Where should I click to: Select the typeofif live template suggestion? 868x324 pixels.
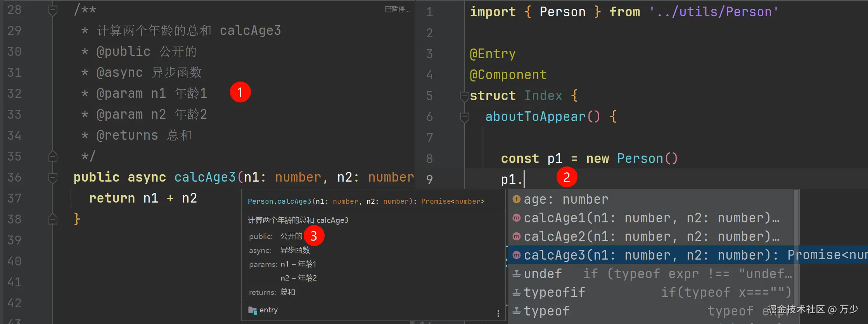click(x=652, y=292)
